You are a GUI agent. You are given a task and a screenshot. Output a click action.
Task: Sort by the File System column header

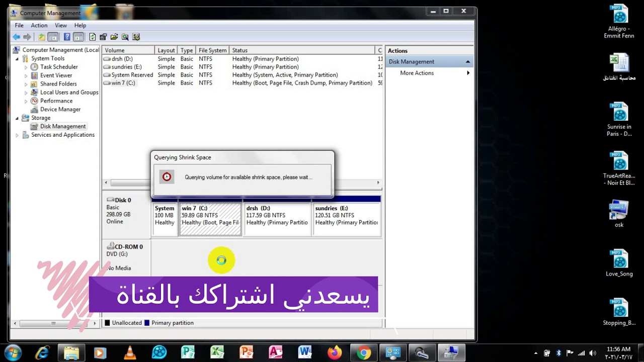(x=212, y=50)
